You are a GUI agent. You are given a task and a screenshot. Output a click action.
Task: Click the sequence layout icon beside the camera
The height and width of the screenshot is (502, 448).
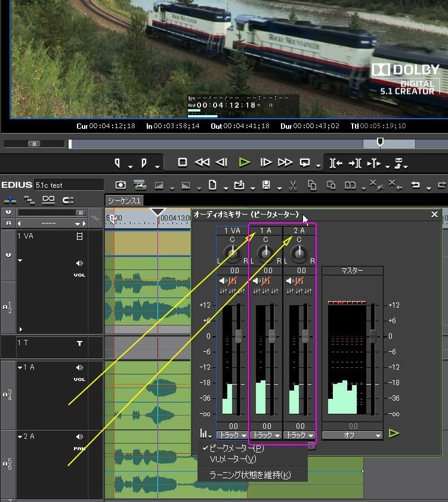click(x=140, y=185)
